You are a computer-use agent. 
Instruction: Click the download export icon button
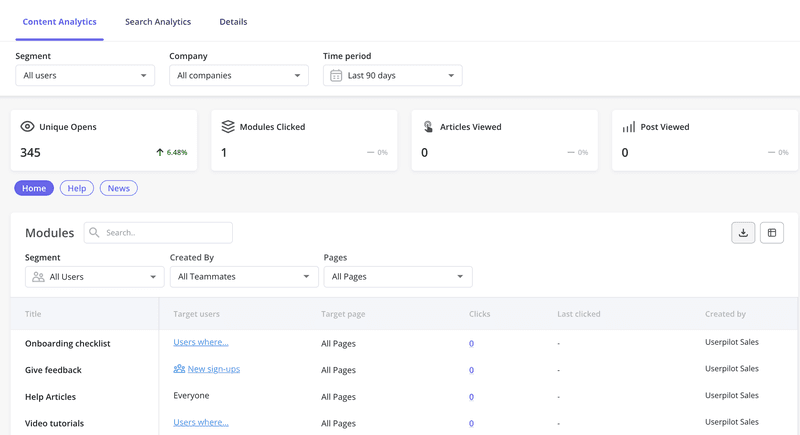click(x=743, y=233)
